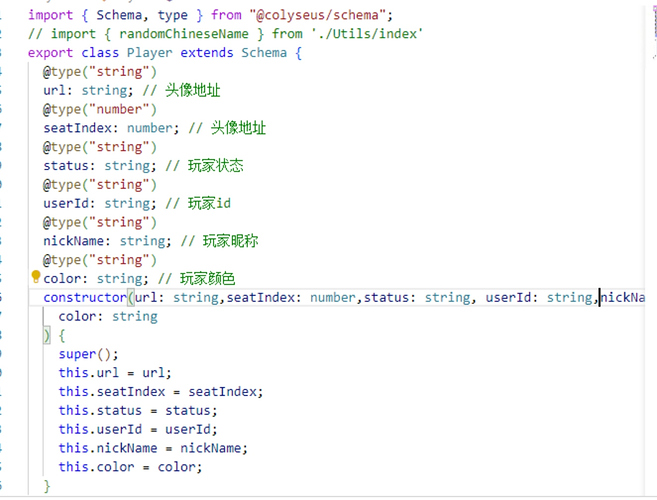Image resolution: width=657 pixels, height=500 pixels.
Task: Click the @type("number") decorator
Action: click(100, 109)
